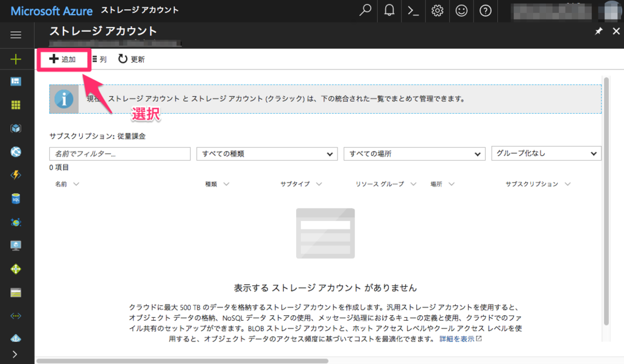Click the horizontal scrollbar at bottom
The image size is (624, 364).
pos(183,361)
